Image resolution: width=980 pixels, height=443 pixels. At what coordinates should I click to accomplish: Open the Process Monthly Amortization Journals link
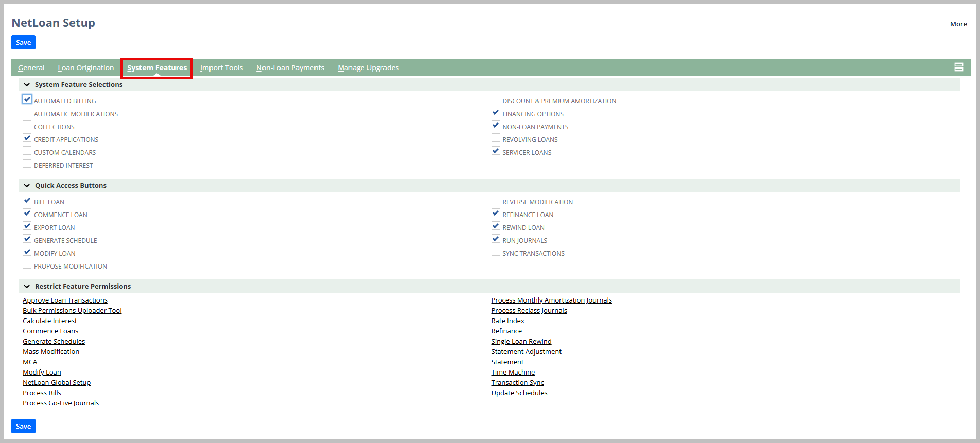(551, 300)
